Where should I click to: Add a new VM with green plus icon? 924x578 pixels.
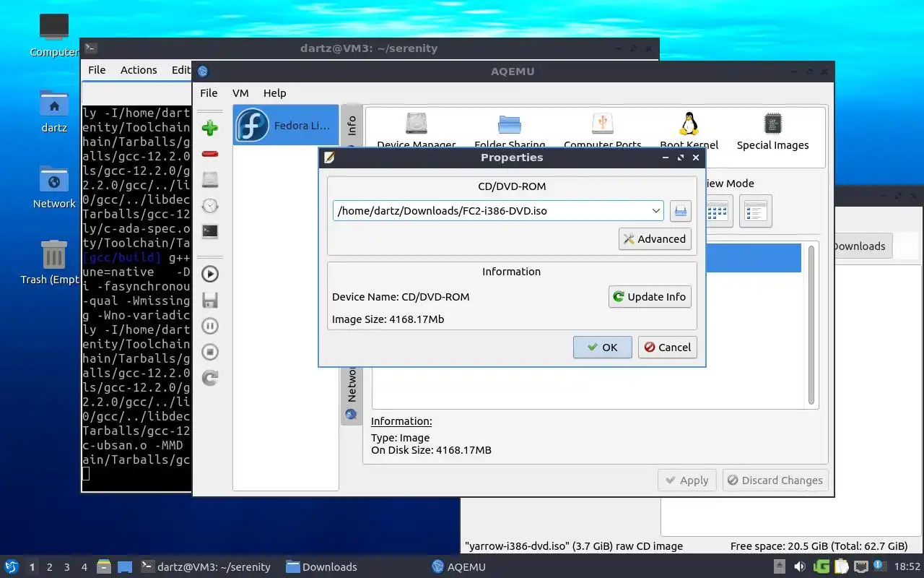[x=210, y=129]
